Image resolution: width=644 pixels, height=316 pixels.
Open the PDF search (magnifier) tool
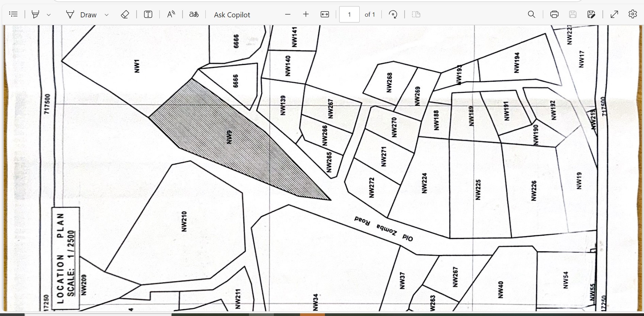point(531,14)
